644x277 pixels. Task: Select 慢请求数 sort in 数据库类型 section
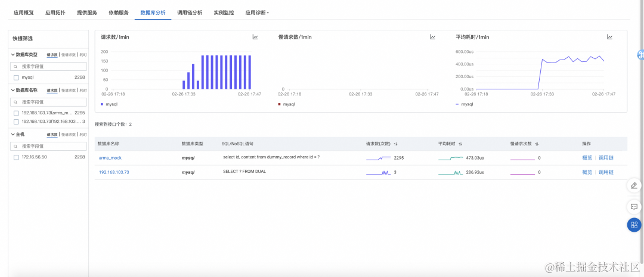click(69, 55)
